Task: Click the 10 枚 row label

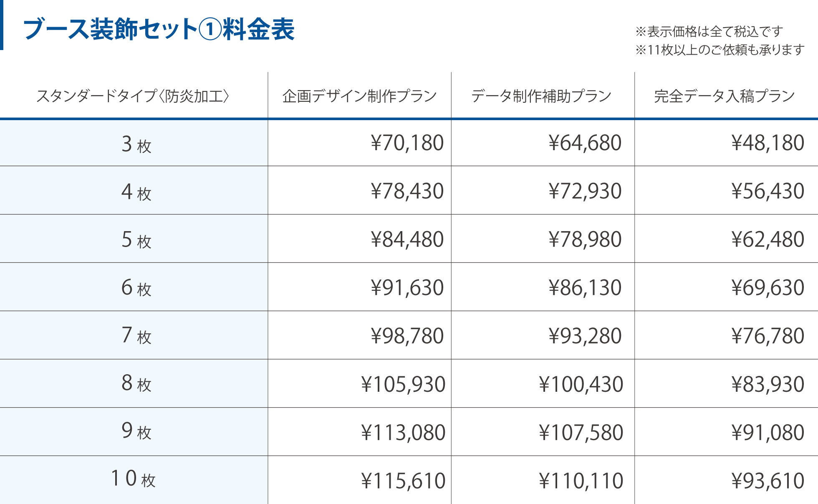Action: [x=133, y=479]
